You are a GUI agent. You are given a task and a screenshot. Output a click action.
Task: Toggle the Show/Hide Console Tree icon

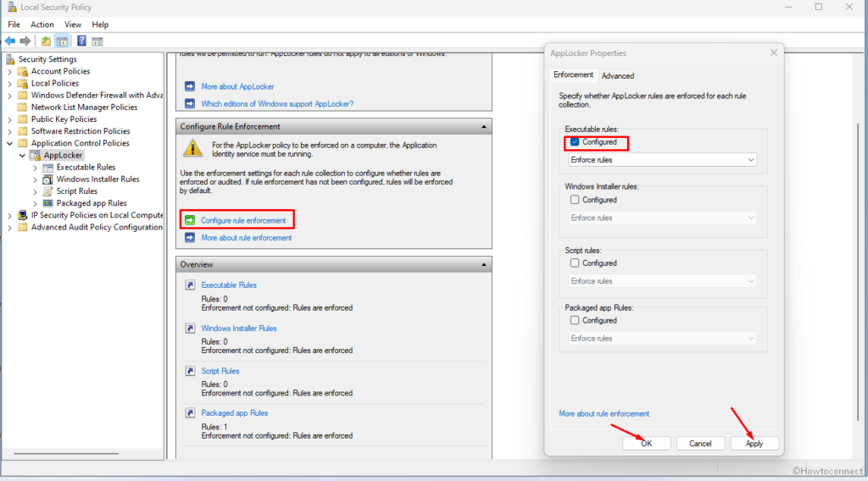click(x=62, y=41)
